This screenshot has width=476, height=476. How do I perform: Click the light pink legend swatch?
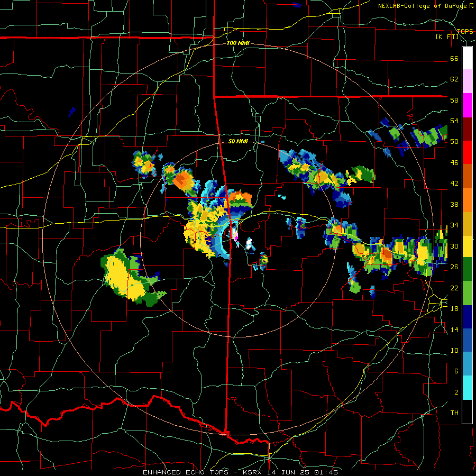[x=467, y=81]
